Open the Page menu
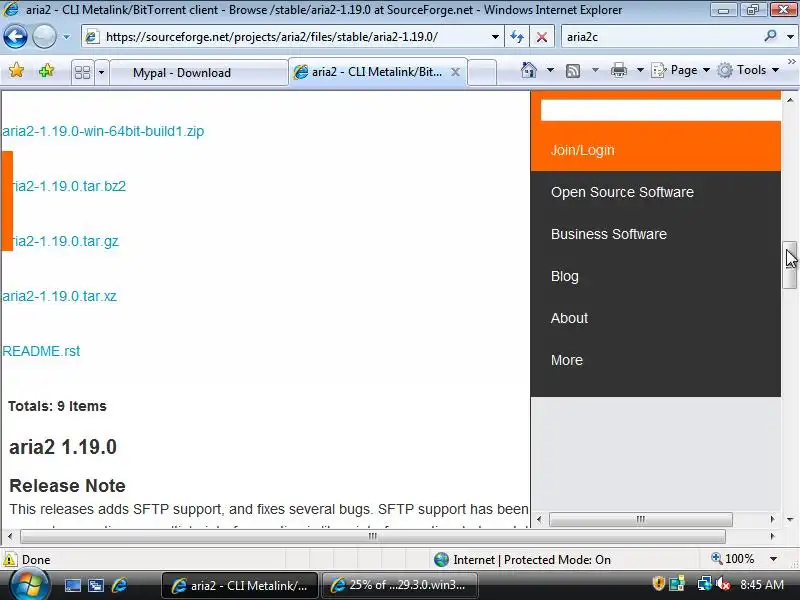This screenshot has height=600, width=800. 680,70
